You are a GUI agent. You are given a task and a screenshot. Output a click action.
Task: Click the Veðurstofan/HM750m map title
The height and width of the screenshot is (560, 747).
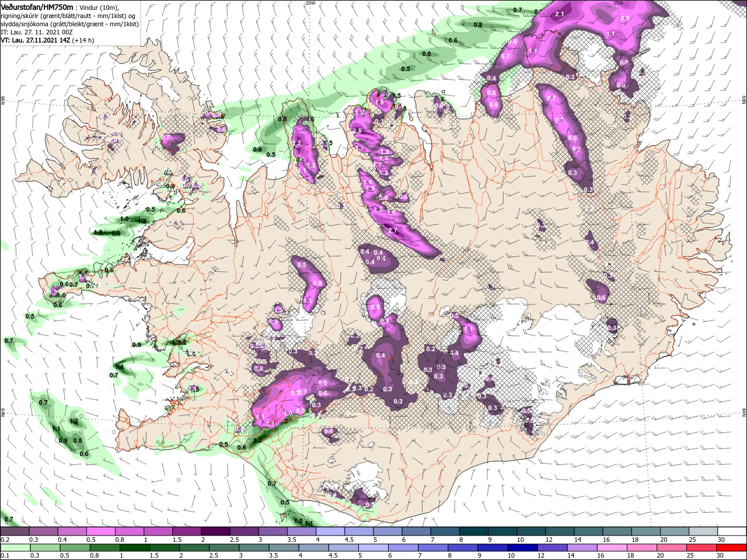[x=37, y=6]
